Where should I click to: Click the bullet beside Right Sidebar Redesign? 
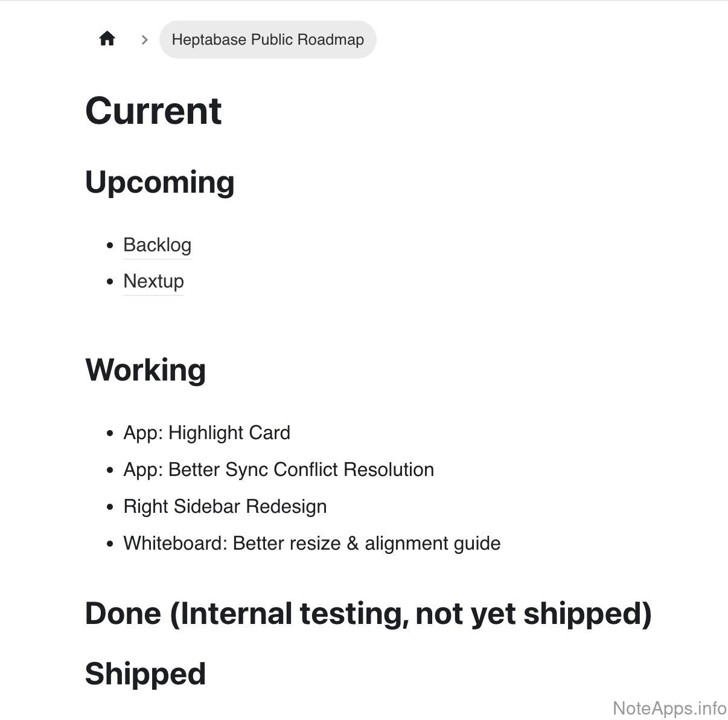(109, 507)
